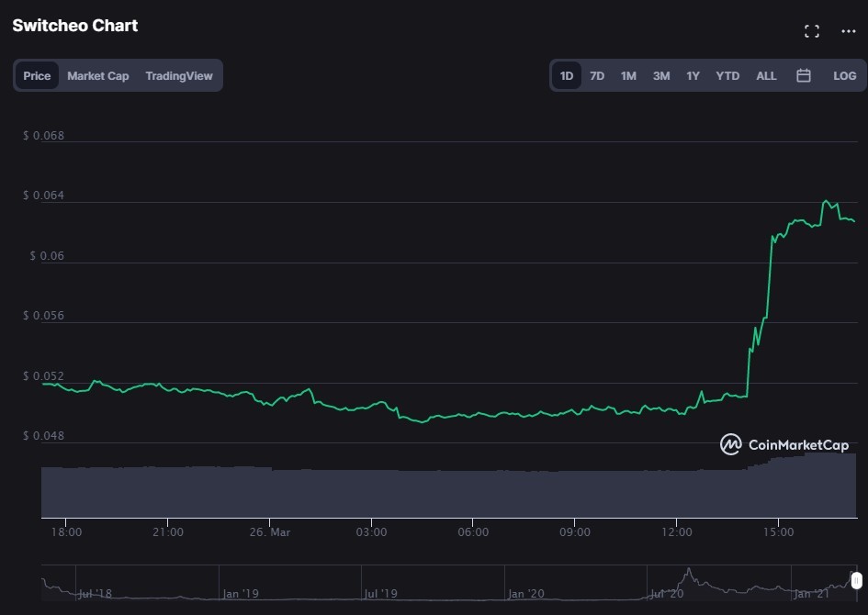The image size is (868, 615).
Task: Click the 18:00 time axis label
Action: pyautogui.click(x=66, y=532)
